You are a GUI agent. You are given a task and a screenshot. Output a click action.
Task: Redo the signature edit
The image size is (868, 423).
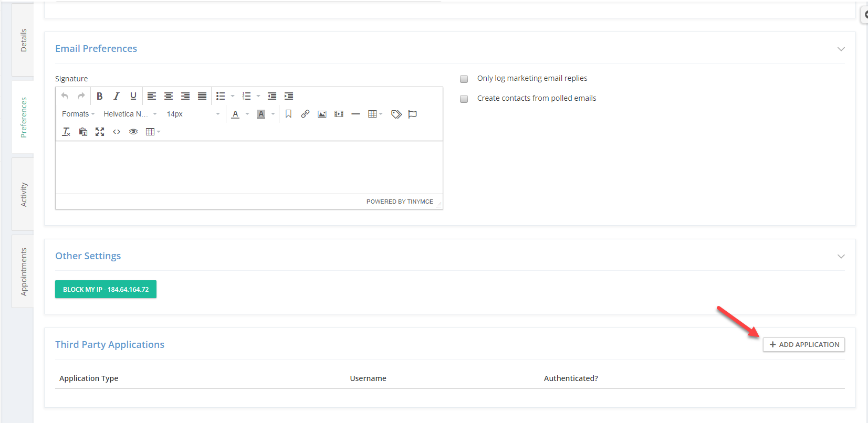tap(81, 96)
